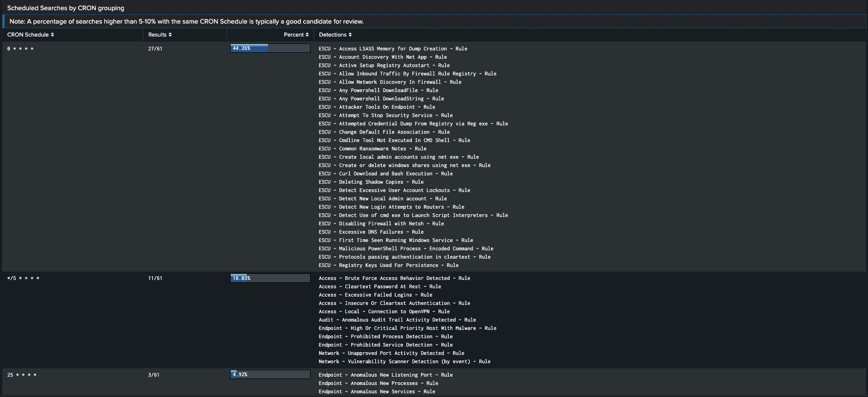Click the 11/61 results value
This screenshot has width=868, height=397.
(155, 278)
